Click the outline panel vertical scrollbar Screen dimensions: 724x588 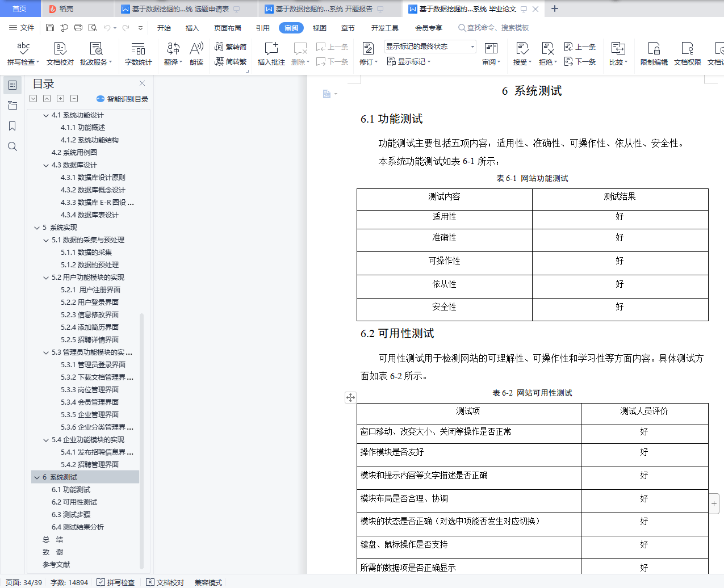[x=141, y=440]
